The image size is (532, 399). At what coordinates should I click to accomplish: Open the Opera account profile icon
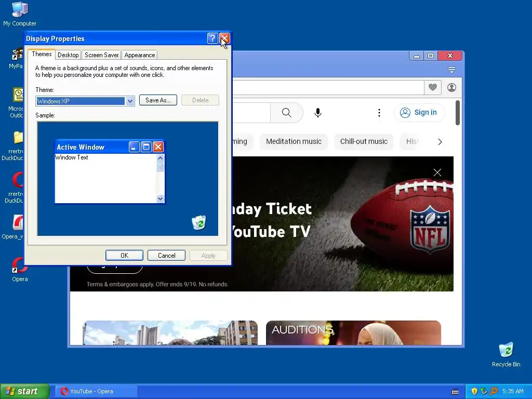point(451,87)
